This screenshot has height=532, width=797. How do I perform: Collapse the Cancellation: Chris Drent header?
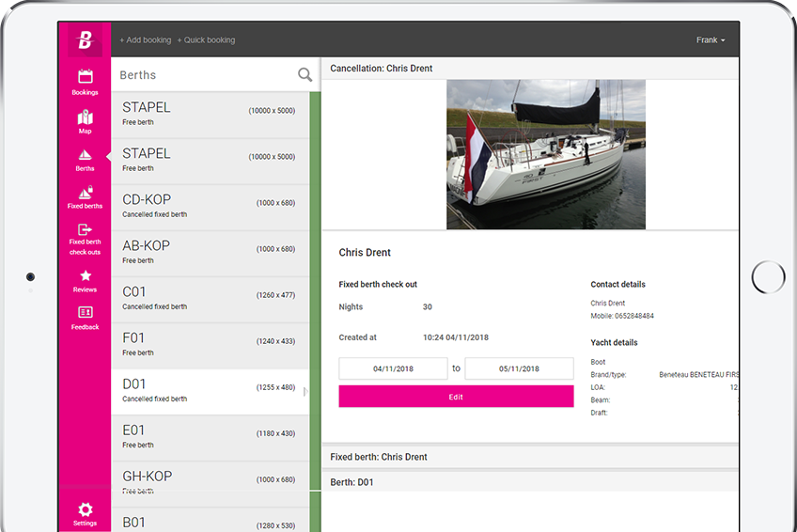point(530,68)
